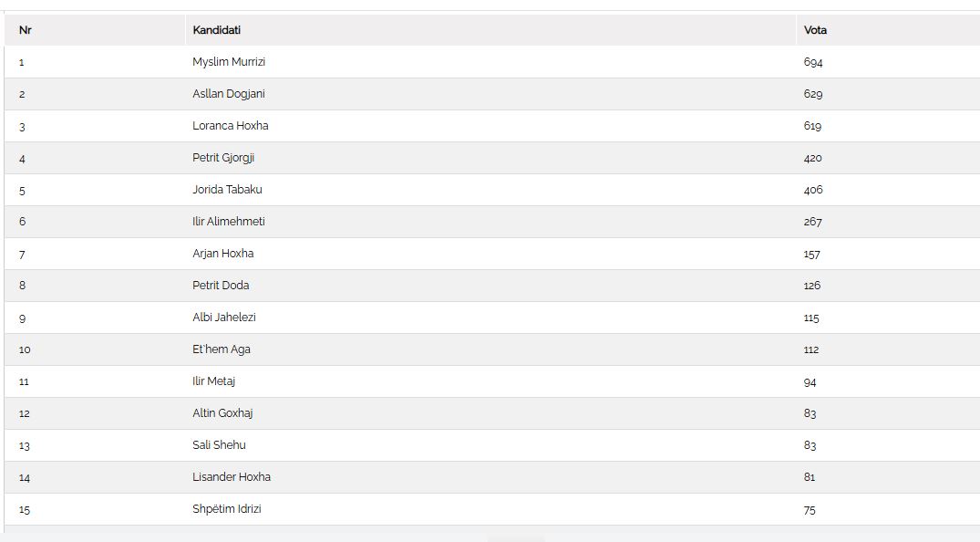This screenshot has width=980, height=542.
Task: Click on Lisander Hoxha
Action: [x=232, y=477]
